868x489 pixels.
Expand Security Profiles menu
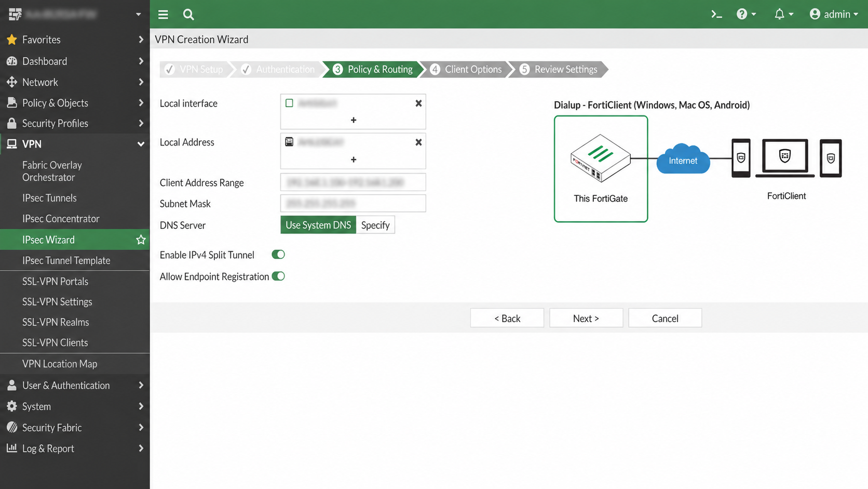coord(75,123)
